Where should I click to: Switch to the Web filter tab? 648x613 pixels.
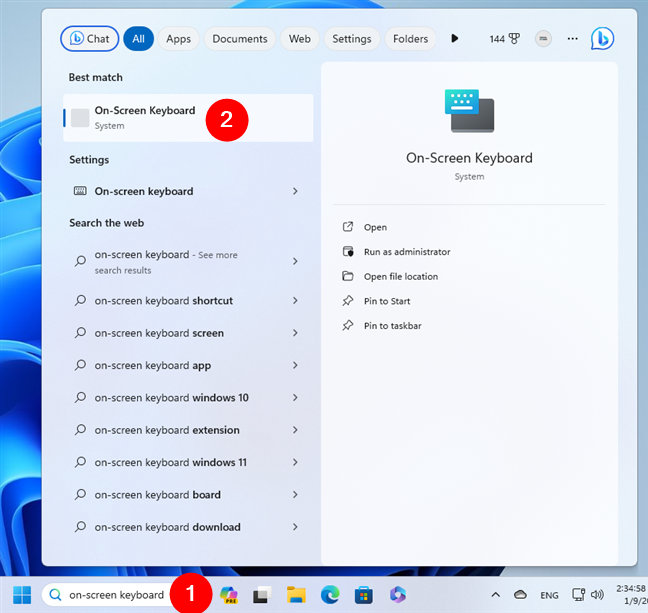click(300, 39)
